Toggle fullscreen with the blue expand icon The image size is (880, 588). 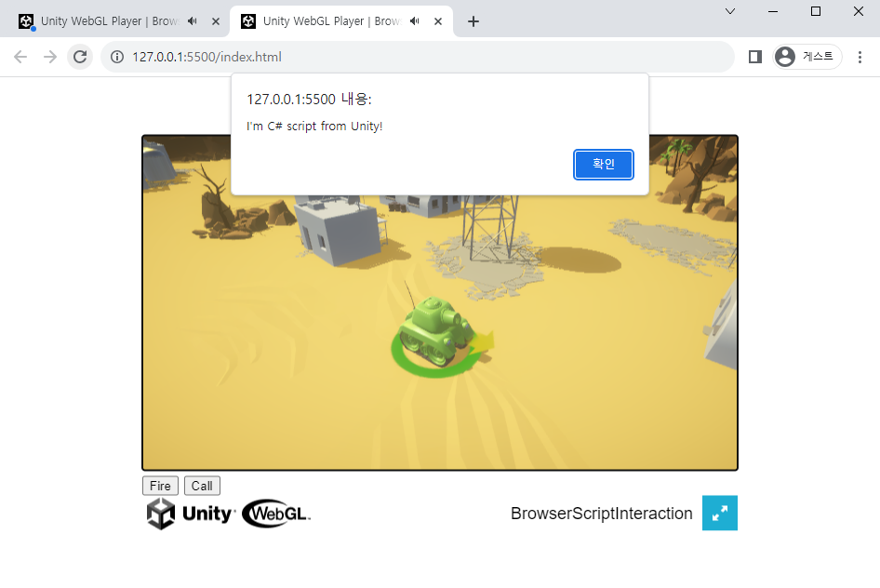pos(719,513)
